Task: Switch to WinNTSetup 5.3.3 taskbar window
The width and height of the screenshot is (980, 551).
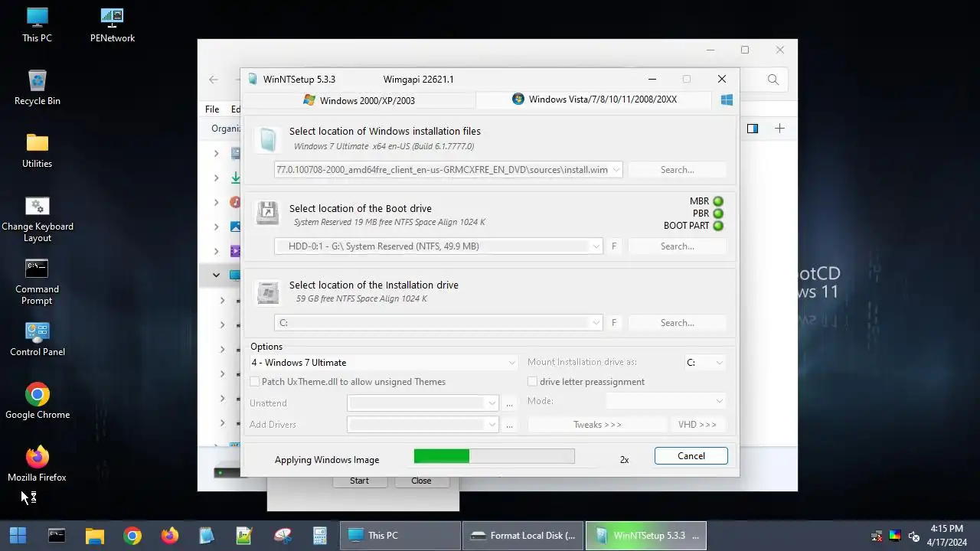Action: click(x=646, y=536)
